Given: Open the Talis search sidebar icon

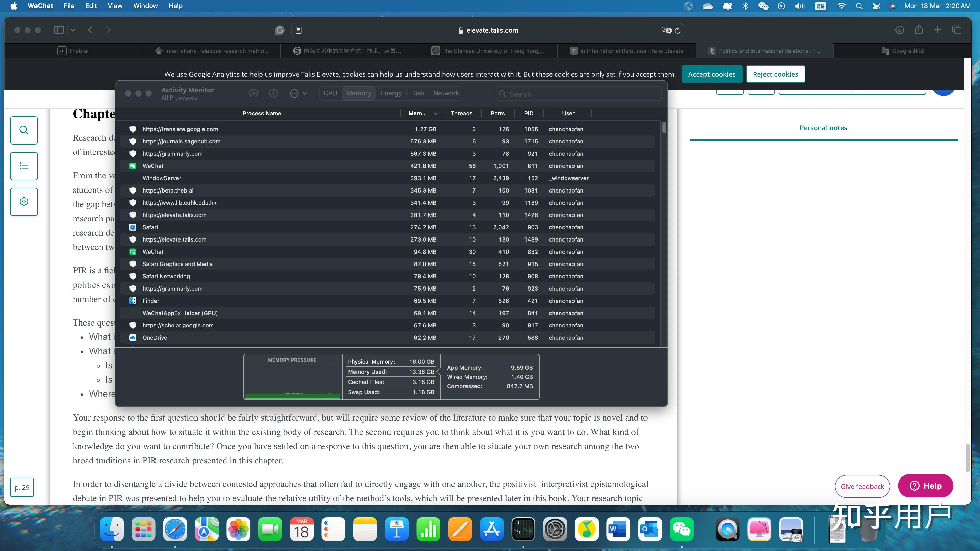Looking at the screenshot, I should [x=24, y=130].
